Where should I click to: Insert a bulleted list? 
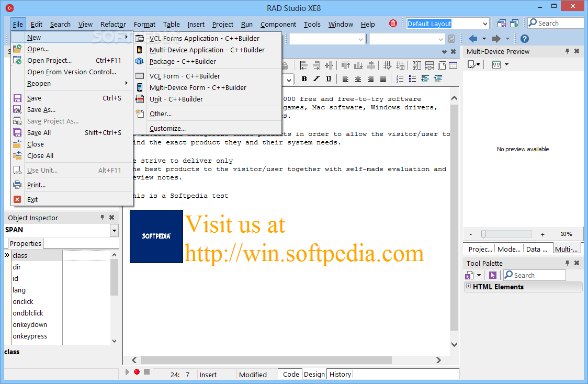413,79
